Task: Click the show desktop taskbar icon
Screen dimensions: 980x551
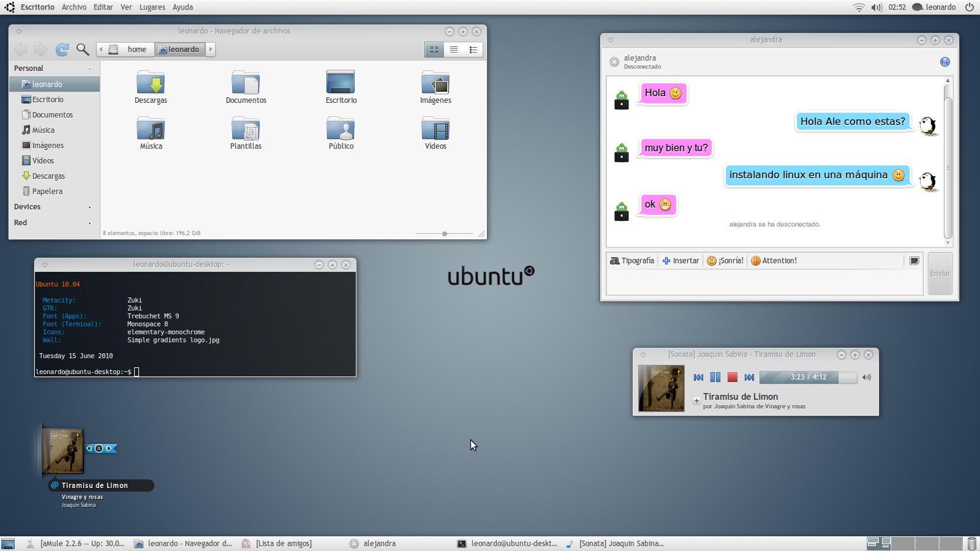Action: [x=8, y=544]
